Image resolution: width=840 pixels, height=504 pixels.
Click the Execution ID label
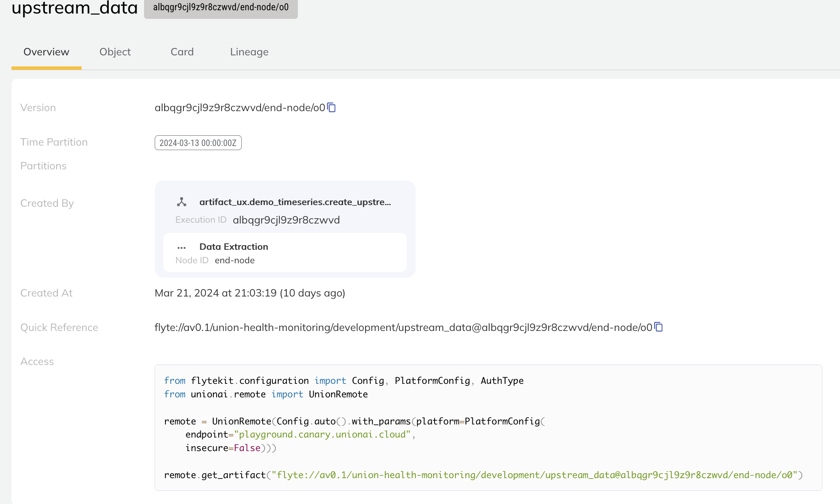click(201, 220)
